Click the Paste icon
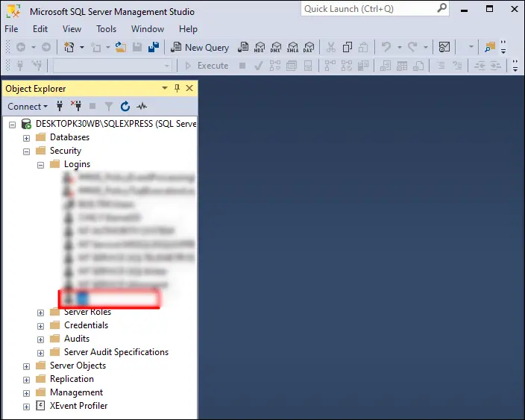This screenshot has width=525, height=420. [363, 47]
